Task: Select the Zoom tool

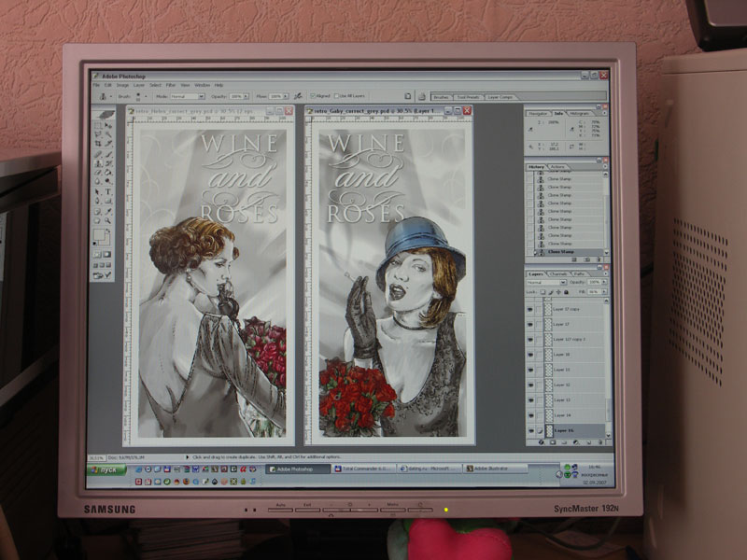Action: click(x=108, y=220)
